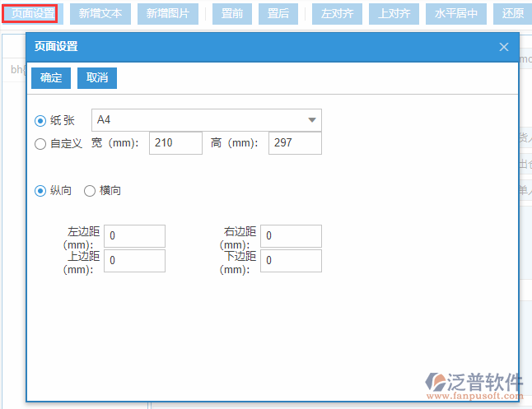Click the 还原 restore button
Screen dimensions: 532x409
[512, 13]
